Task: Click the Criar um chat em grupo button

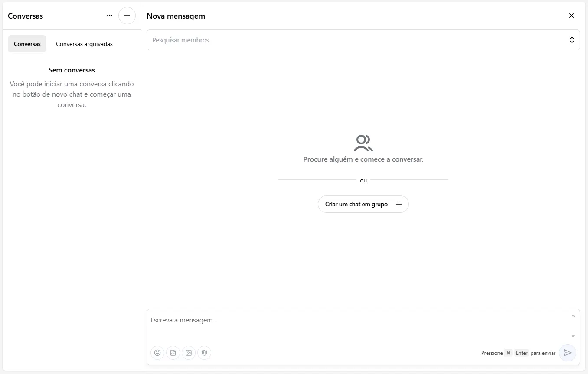Action: (363, 204)
